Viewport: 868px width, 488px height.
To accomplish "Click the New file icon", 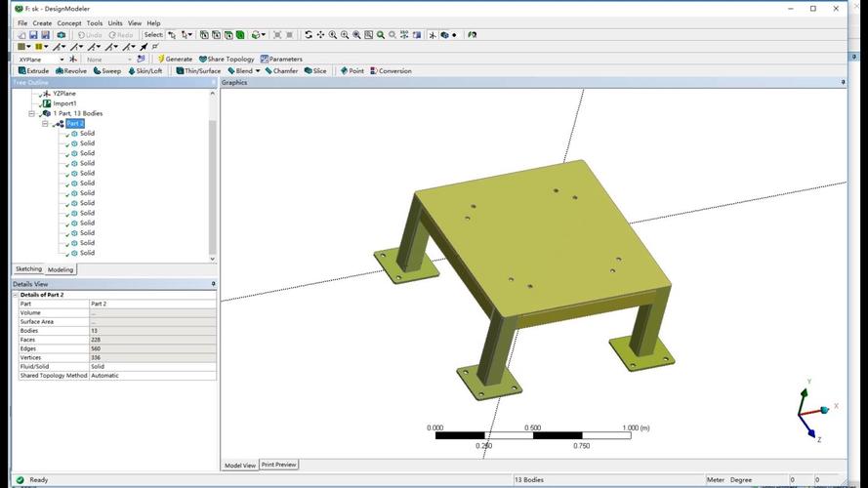I will pos(21,35).
